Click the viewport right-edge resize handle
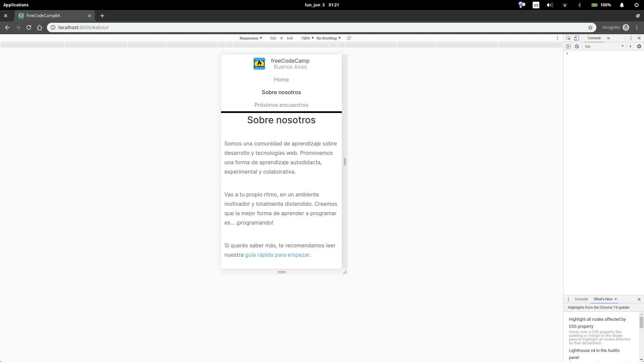644x362 pixels. click(x=345, y=162)
